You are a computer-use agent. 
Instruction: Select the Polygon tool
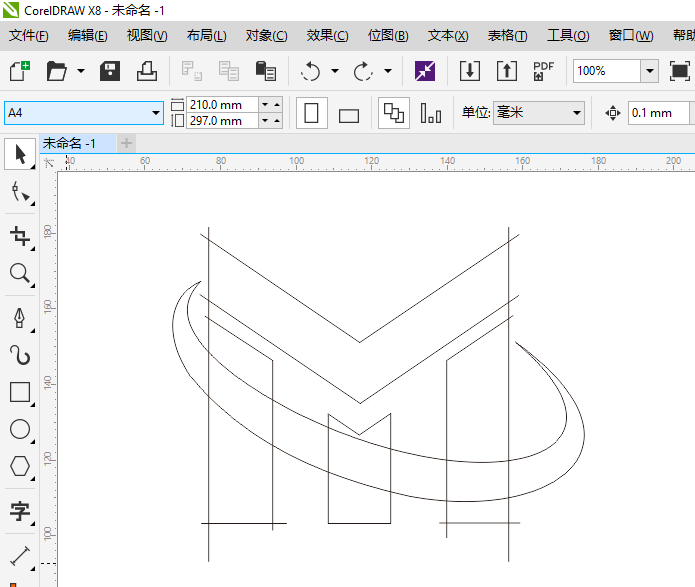coord(20,466)
